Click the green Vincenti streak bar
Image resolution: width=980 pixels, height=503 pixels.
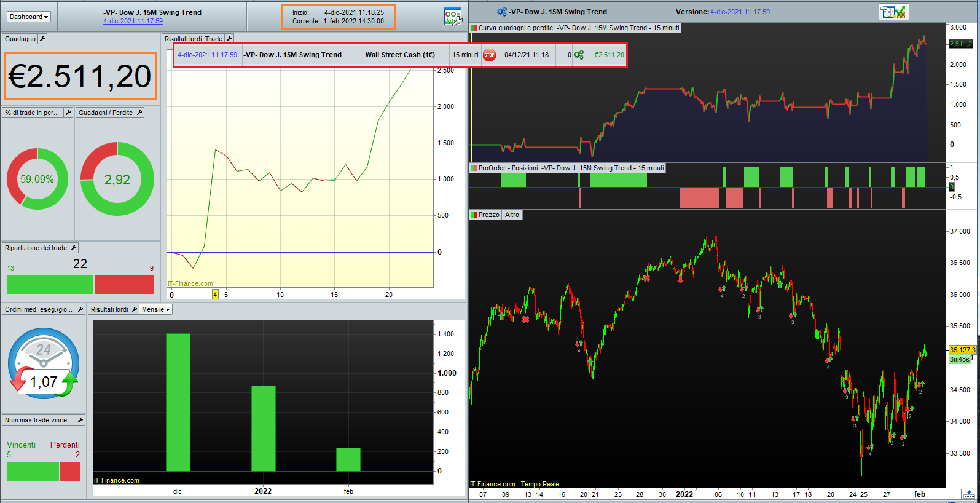tap(33, 472)
